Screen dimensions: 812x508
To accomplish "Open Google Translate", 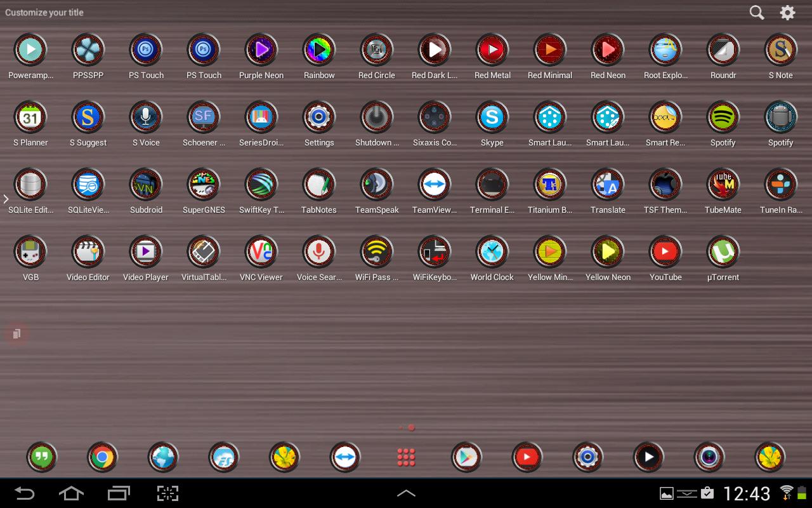I will click(607, 184).
